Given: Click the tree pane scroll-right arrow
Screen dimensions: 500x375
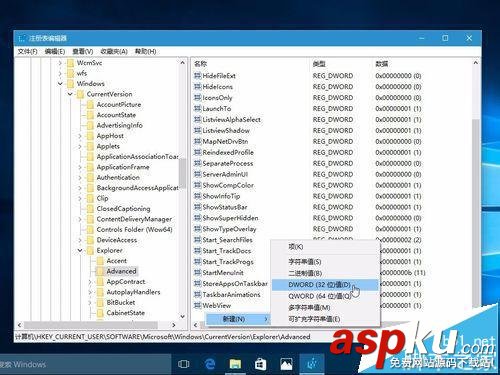Looking at the screenshot, I should point(174,325).
